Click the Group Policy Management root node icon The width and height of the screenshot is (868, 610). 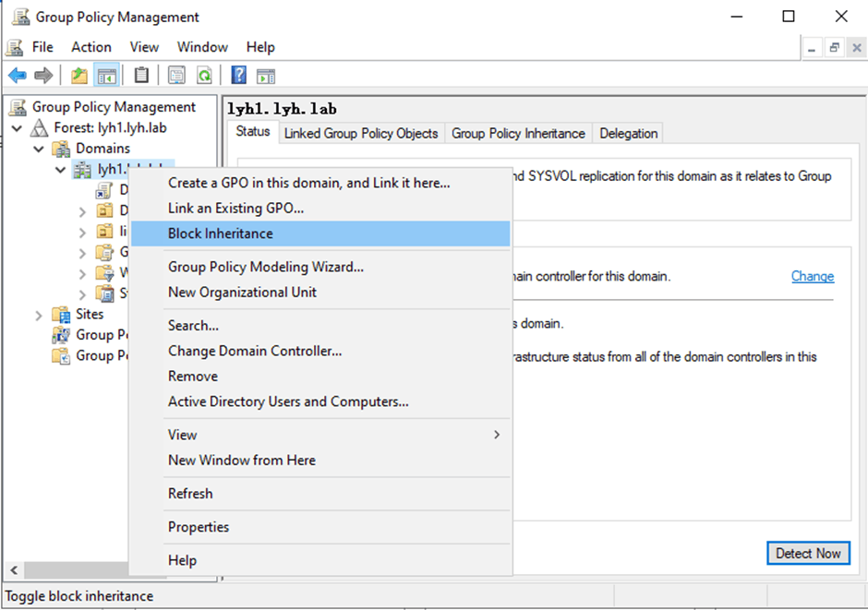[x=18, y=107]
